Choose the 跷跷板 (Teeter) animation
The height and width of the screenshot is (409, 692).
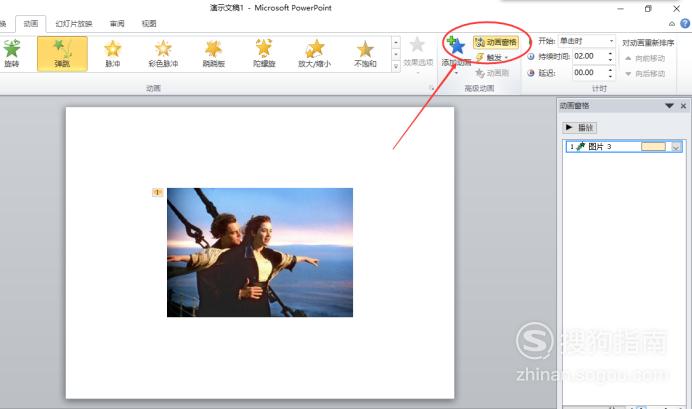(214, 53)
